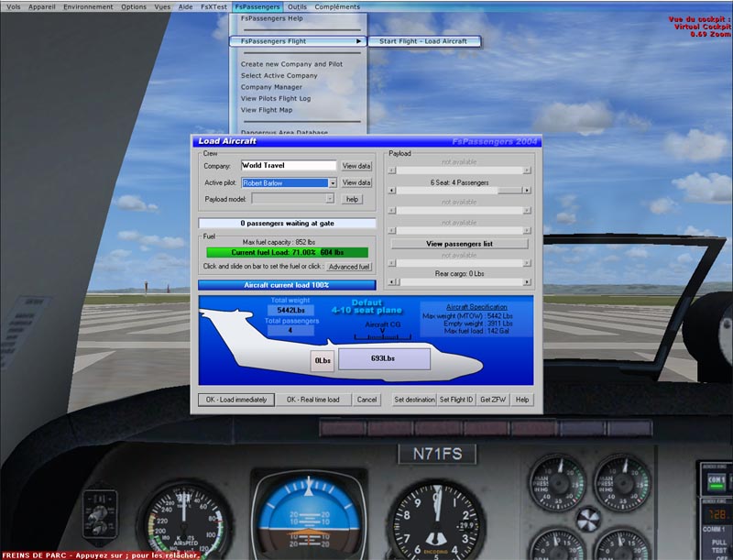Viewport: 733px width, 560px height.
Task: Choose Create new Company and Pilot
Action: [291, 64]
